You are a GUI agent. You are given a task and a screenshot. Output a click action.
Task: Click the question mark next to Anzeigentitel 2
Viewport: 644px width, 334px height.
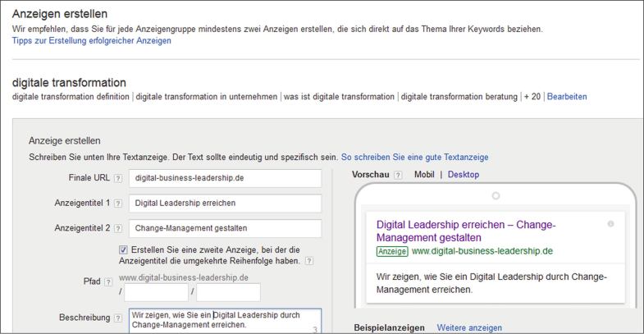tap(118, 229)
